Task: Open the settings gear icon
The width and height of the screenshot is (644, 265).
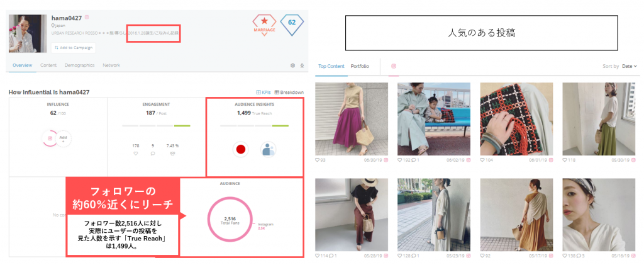Action: pos(292,65)
